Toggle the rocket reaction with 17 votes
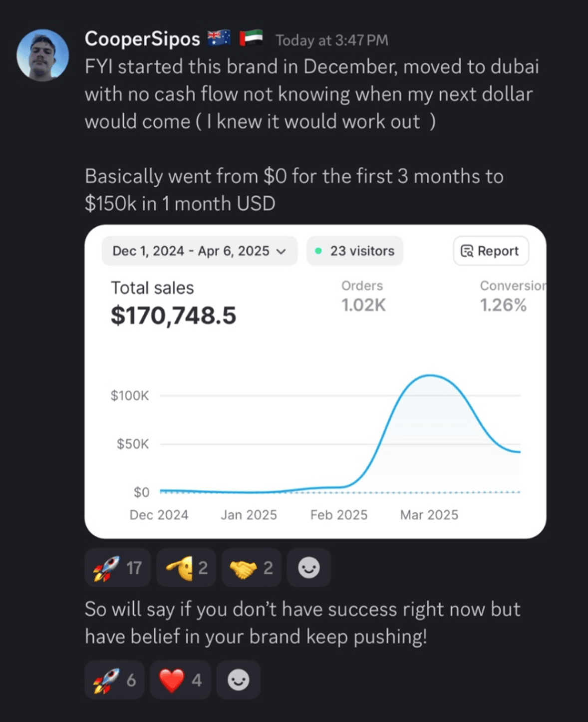Image resolution: width=588 pixels, height=722 pixels. tap(117, 568)
